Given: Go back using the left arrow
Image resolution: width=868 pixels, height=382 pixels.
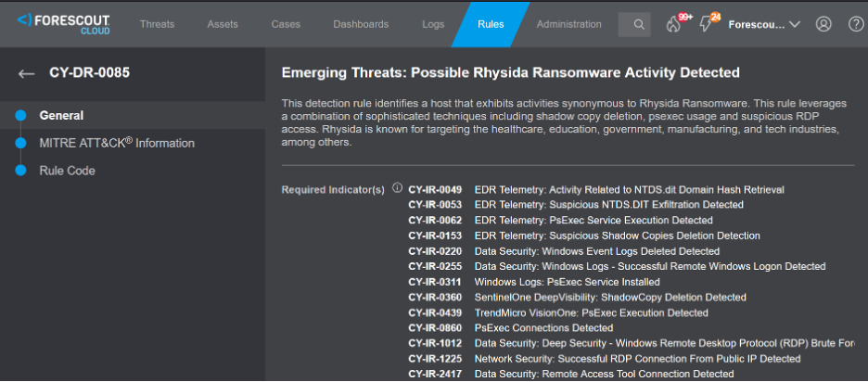Looking at the screenshot, I should click(x=26, y=73).
